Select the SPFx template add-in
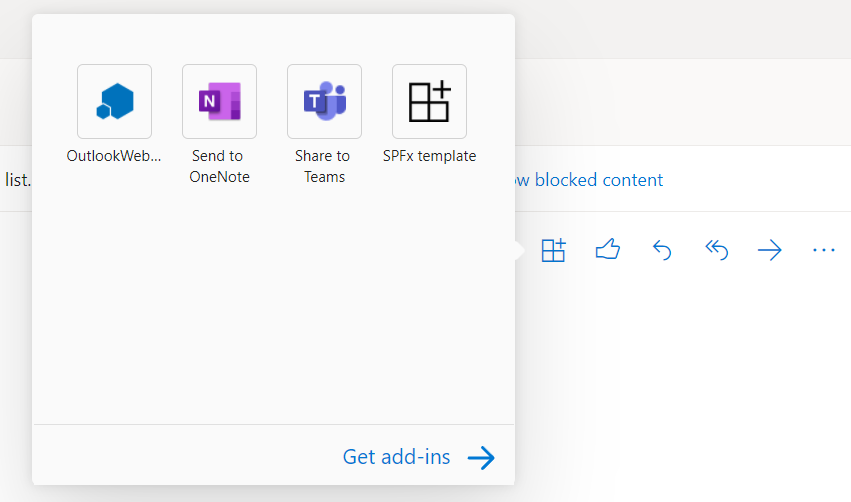The image size is (851, 502). 429,101
